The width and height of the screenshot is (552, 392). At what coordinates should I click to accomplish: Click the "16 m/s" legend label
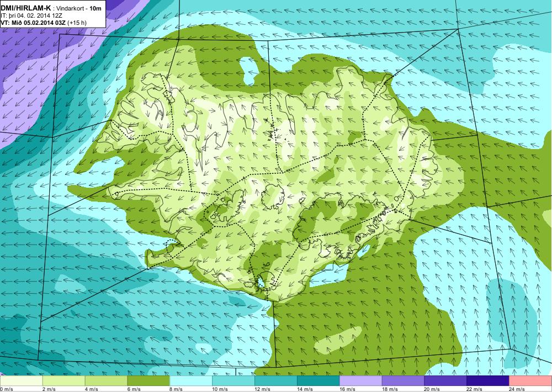coord(347,389)
